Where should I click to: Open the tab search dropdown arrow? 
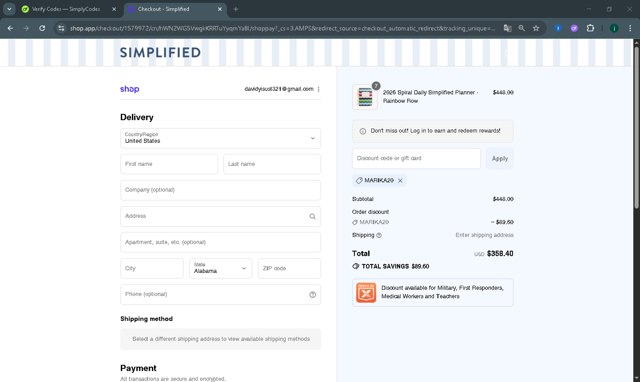pyautogui.click(x=9, y=9)
